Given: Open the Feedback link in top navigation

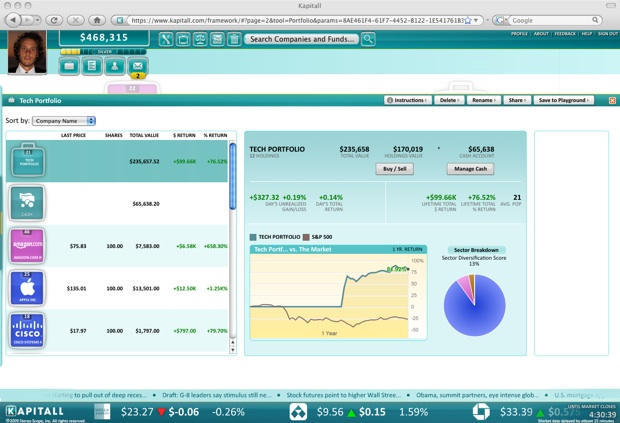Looking at the screenshot, I should 565,34.
